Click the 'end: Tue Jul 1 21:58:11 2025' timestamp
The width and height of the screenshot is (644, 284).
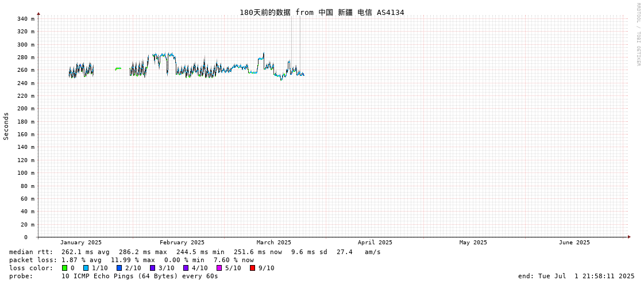[x=576, y=276]
